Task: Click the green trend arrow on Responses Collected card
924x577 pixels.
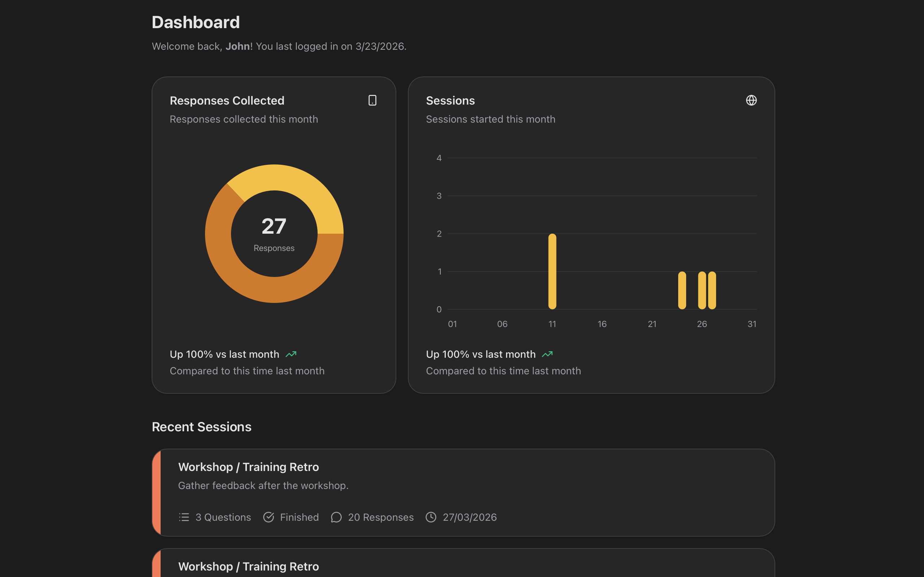Action: tap(291, 354)
